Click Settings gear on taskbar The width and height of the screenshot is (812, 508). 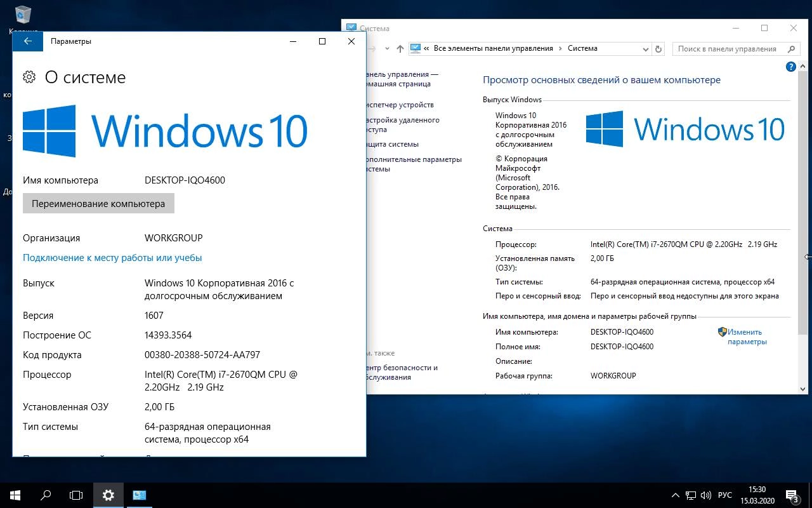tap(108, 495)
